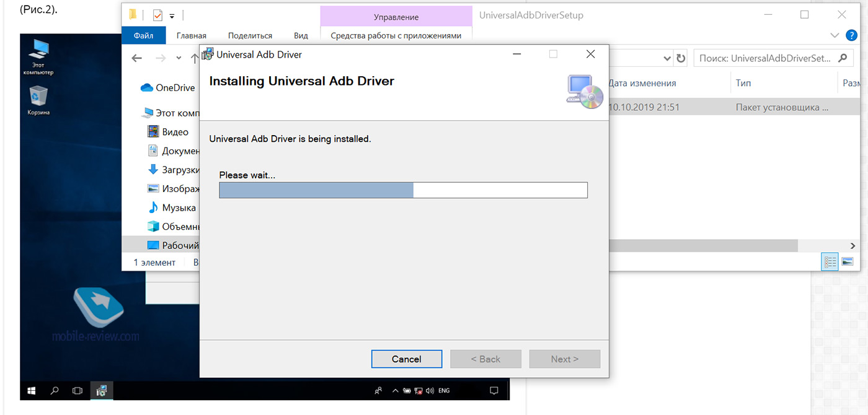This screenshot has width=868, height=415.
Task: Open the Изображения folder in navigation pane
Action: point(173,188)
